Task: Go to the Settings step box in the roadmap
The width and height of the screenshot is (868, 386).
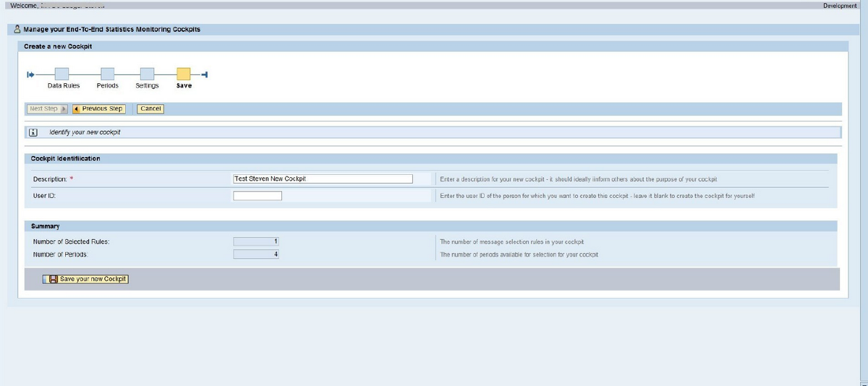Action: [147, 74]
